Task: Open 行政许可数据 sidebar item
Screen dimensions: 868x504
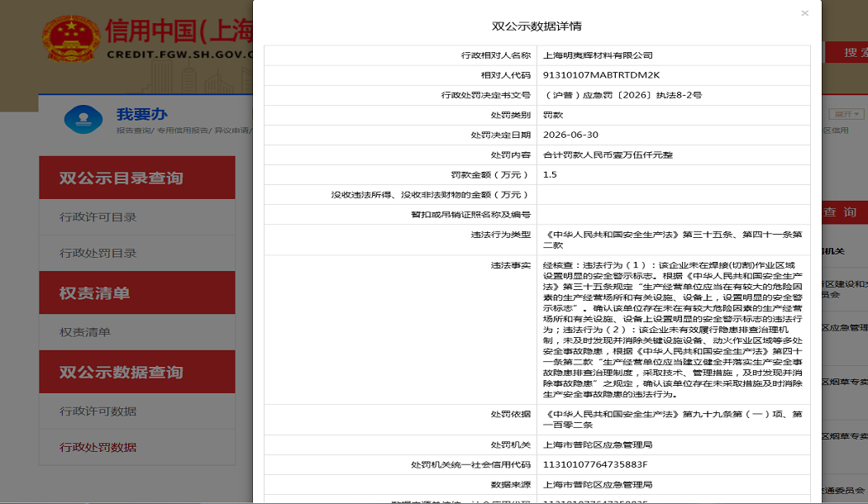Action: tap(137, 411)
